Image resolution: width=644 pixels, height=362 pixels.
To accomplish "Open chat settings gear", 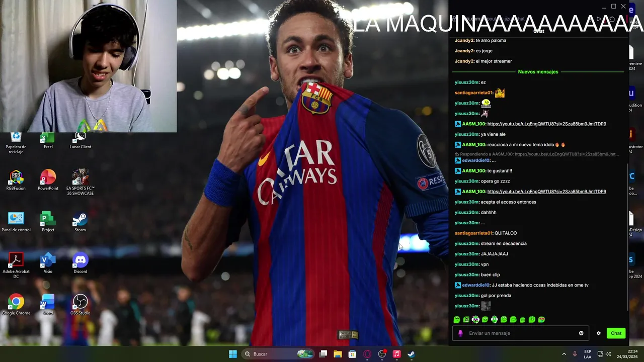I will pyautogui.click(x=599, y=333).
